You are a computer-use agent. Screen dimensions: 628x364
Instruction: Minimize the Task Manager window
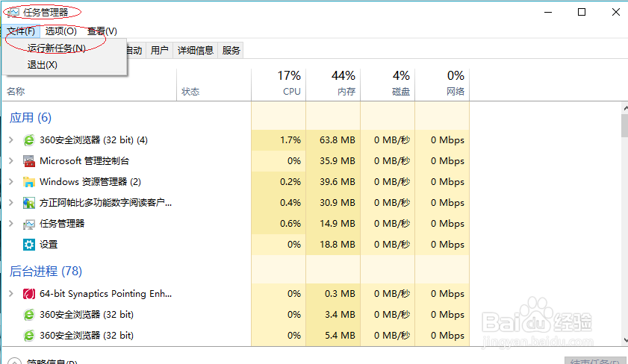click(x=548, y=13)
